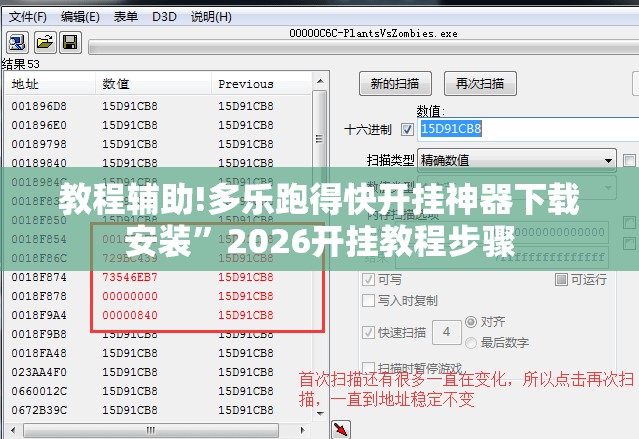Select address row 00189798
This screenshot has width=639, height=439.
click(159, 144)
